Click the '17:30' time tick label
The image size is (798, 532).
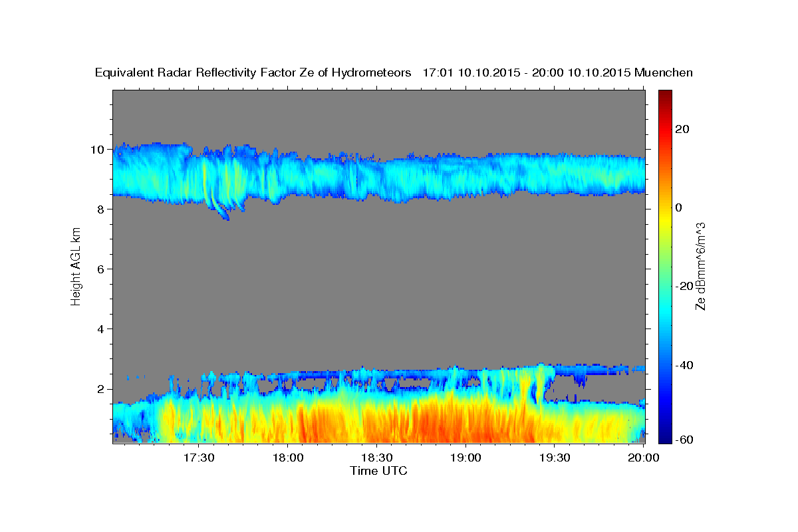point(198,458)
